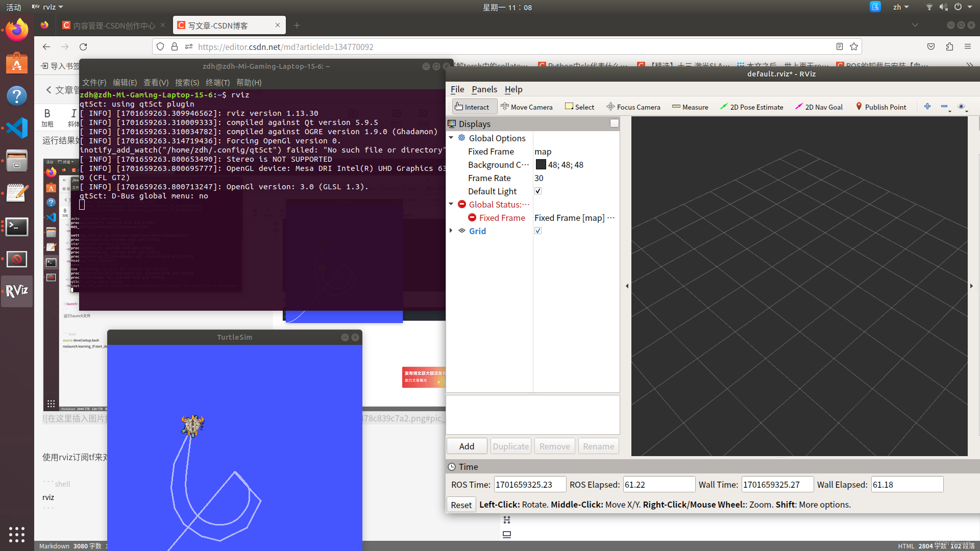Open the text editor icon in the dock
This screenshot has height=551, width=980.
coord(17,193)
